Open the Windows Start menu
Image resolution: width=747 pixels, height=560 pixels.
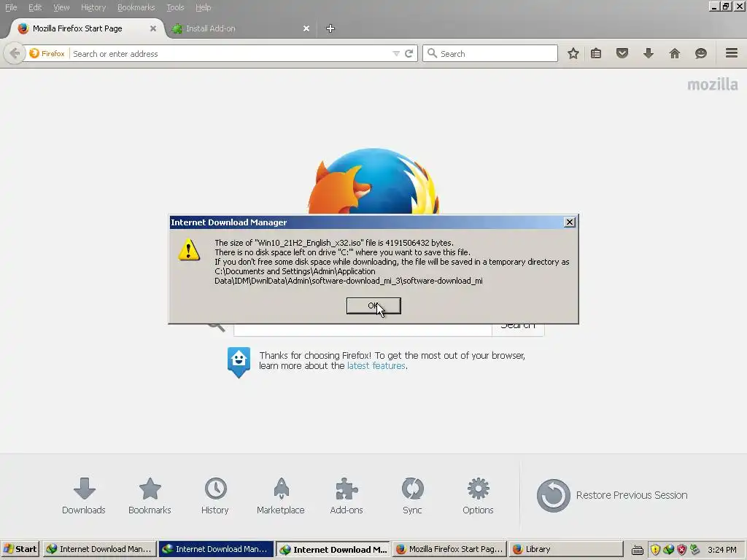[x=20, y=549]
